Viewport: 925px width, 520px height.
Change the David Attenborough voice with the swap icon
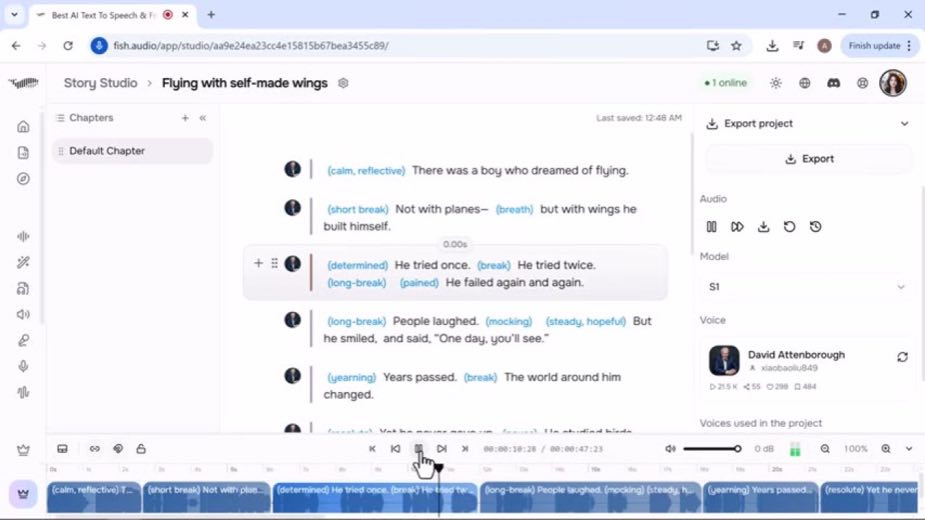click(x=902, y=357)
